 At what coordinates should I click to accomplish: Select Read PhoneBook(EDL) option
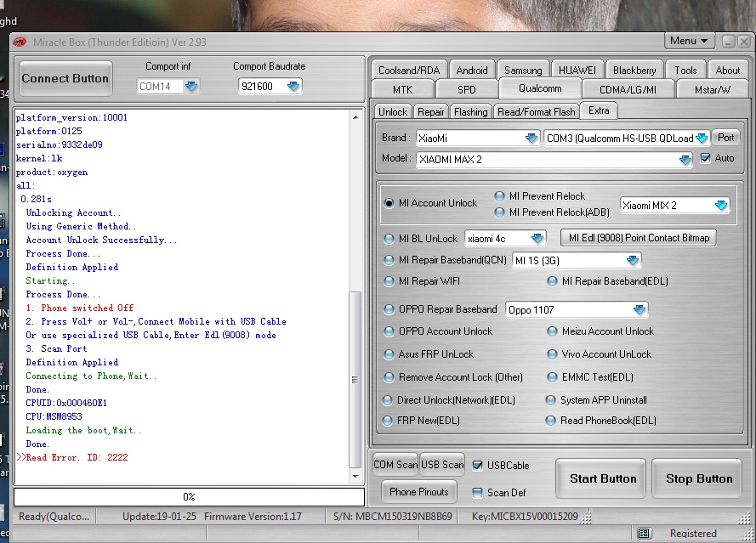click(x=550, y=421)
